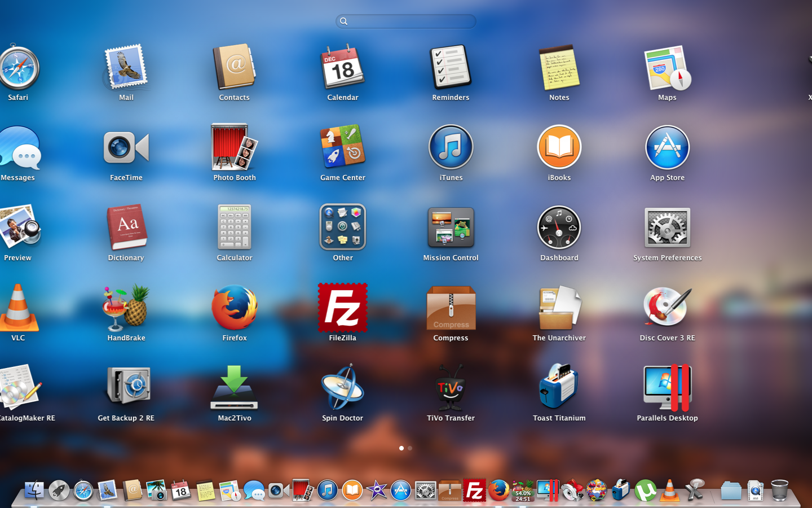Screen dimensions: 812x508
Task: Focus the Launchpad search field
Action: click(406, 21)
